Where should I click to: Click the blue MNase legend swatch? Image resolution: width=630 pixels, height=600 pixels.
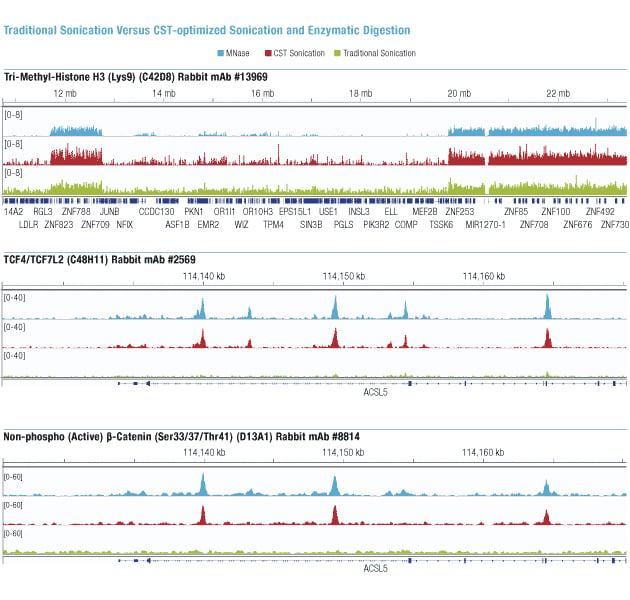click(221, 53)
